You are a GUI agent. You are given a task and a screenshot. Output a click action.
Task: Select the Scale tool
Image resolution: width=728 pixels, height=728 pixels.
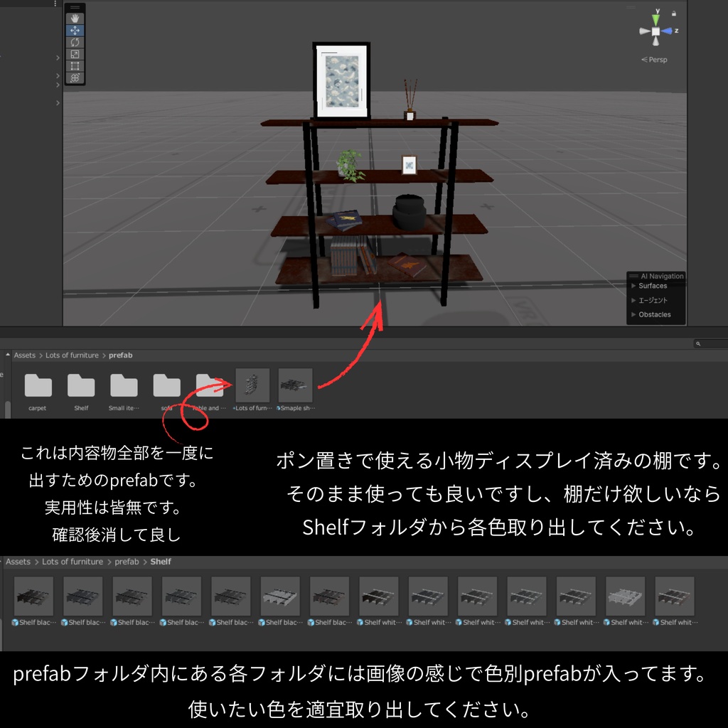(75, 55)
